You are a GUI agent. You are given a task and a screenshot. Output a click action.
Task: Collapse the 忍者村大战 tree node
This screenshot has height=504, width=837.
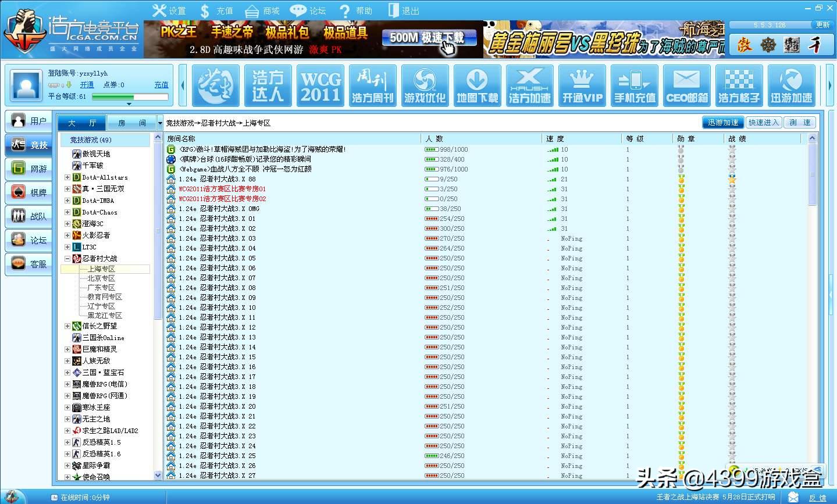click(x=67, y=259)
